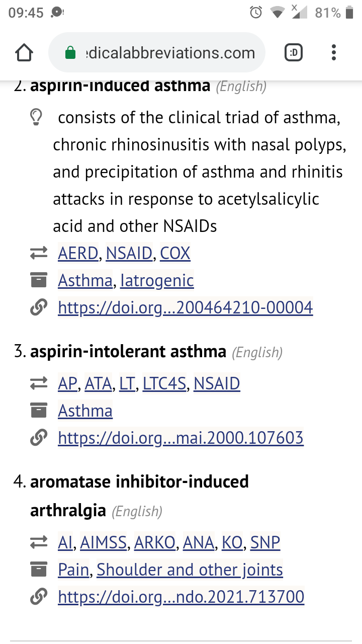362x644 pixels.
Task: Open the ATA abbreviation link
Action: 99,383
